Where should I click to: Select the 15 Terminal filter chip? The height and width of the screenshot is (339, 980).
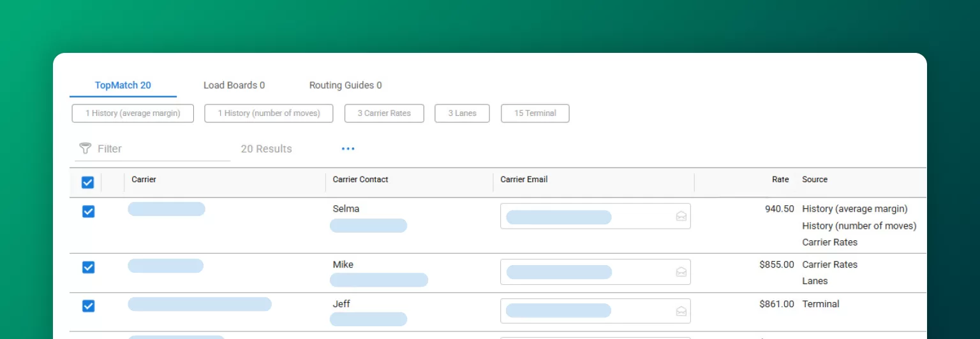(535, 113)
